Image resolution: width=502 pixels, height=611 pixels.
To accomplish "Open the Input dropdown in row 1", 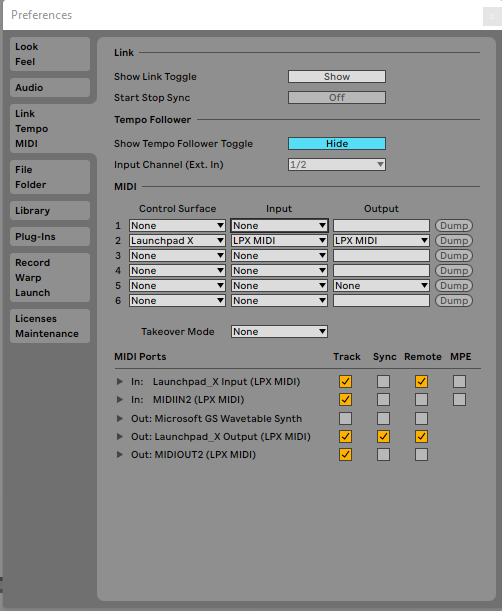I will click(279, 226).
